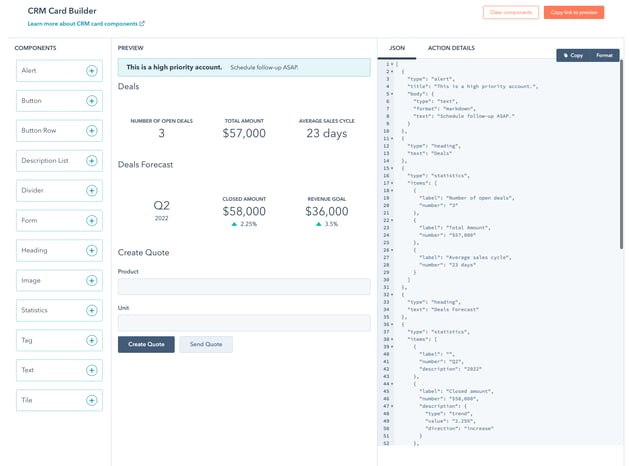Viewport: 630px width, 466px height.
Task: Click the plus icon for Description List
Action: click(x=92, y=161)
